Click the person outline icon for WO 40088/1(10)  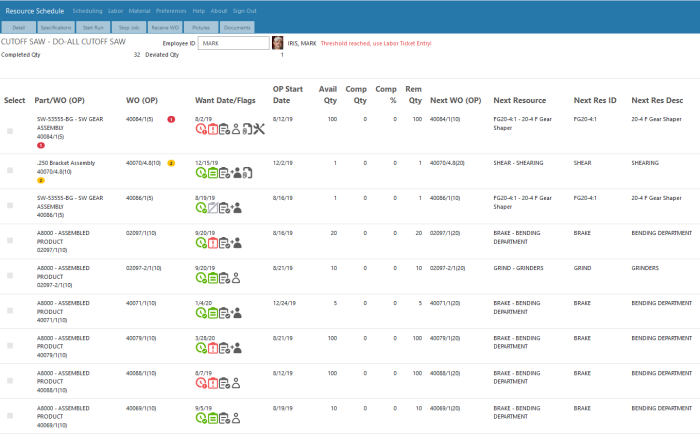coord(236,383)
